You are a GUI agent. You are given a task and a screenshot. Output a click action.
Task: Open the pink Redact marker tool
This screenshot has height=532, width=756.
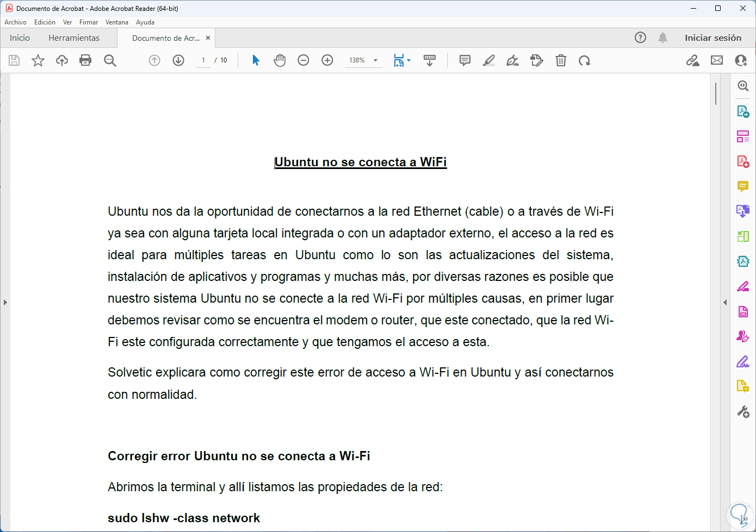743,286
